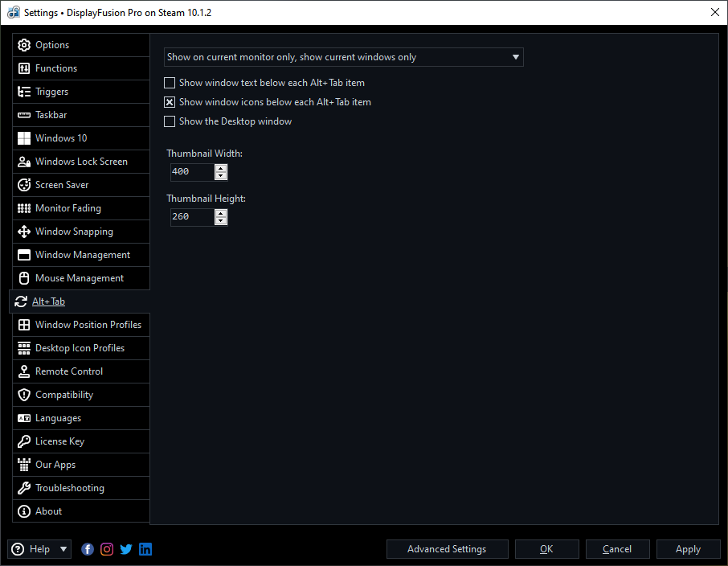Screen dimensions: 728x566
Task: Uncheck Show window icons below Alt+Tab item
Action: point(170,102)
